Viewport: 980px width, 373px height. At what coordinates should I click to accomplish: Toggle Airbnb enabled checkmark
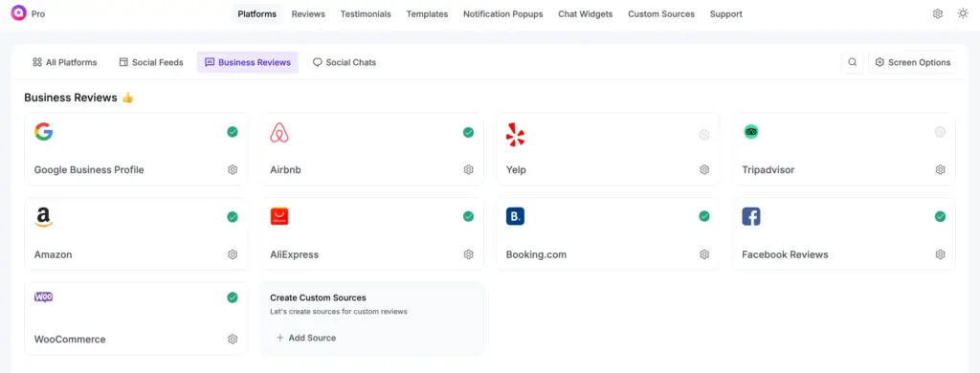point(468,132)
